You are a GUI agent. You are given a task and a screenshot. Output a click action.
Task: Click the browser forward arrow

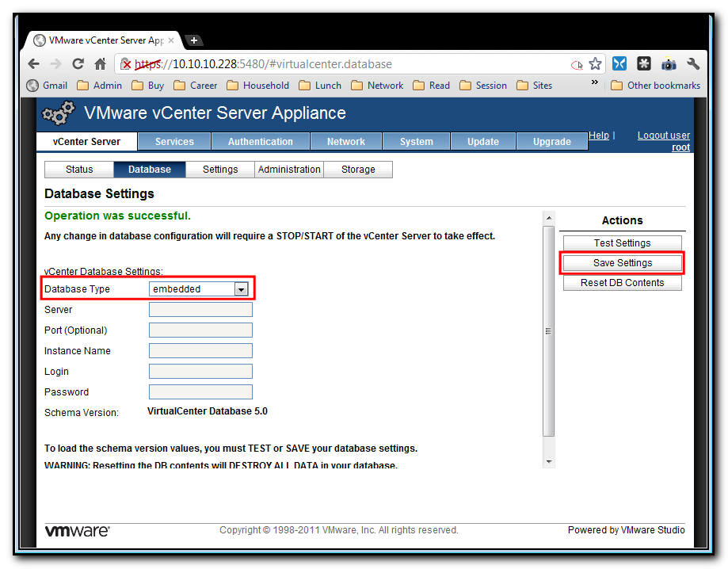click(55, 63)
